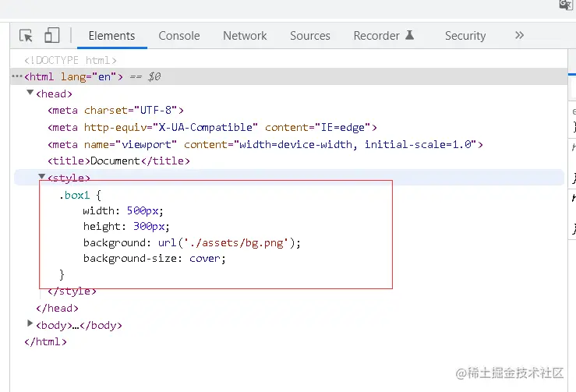Open the Sources tab
The height and width of the screenshot is (392, 576).
310,36
